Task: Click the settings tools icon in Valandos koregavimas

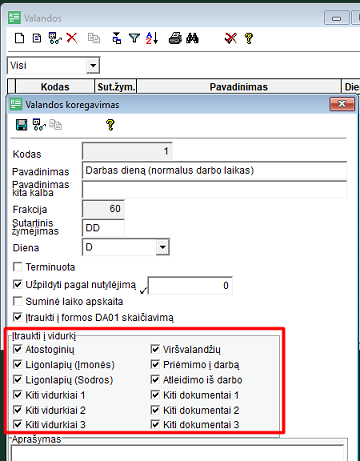Action: pyautogui.click(x=39, y=125)
